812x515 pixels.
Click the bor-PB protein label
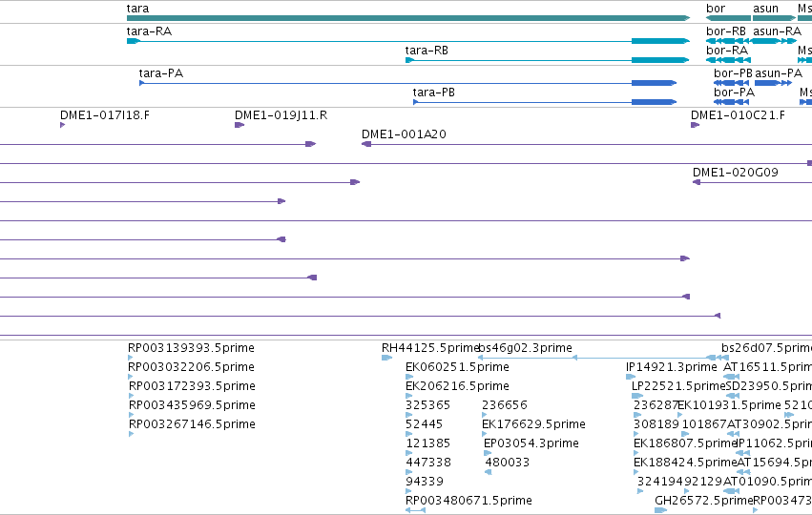(x=734, y=73)
